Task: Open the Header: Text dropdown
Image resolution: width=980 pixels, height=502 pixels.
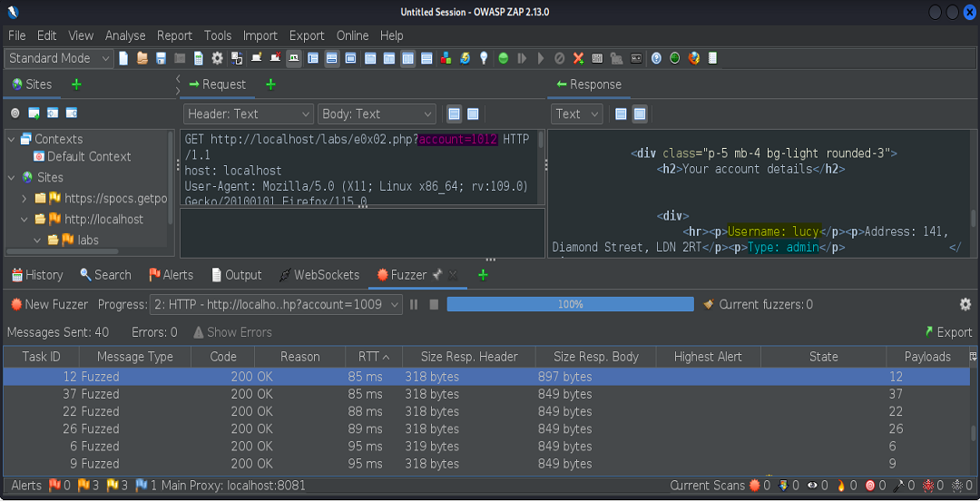Action: (x=248, y=113)
